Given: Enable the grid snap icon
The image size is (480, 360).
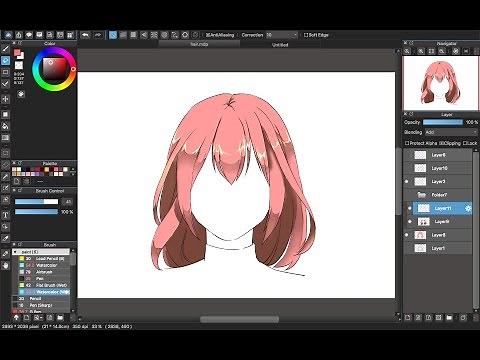Looking at the screenshot, I should click(133, 35).
